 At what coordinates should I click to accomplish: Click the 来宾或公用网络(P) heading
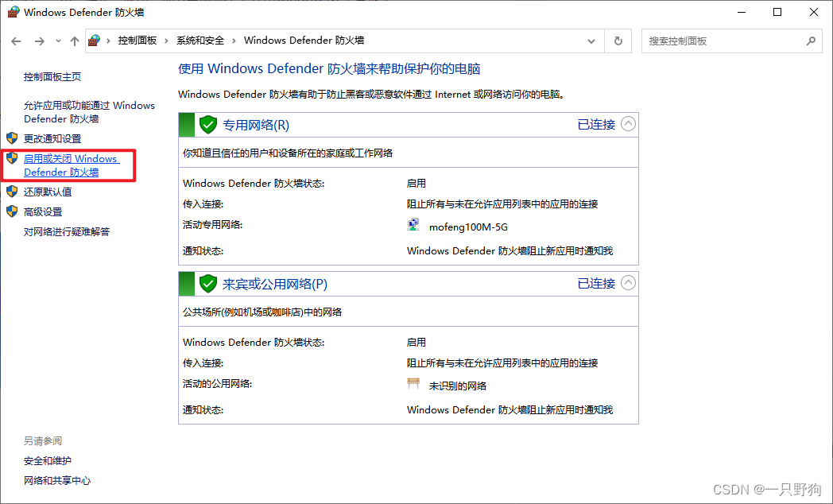tap(275, 284)
